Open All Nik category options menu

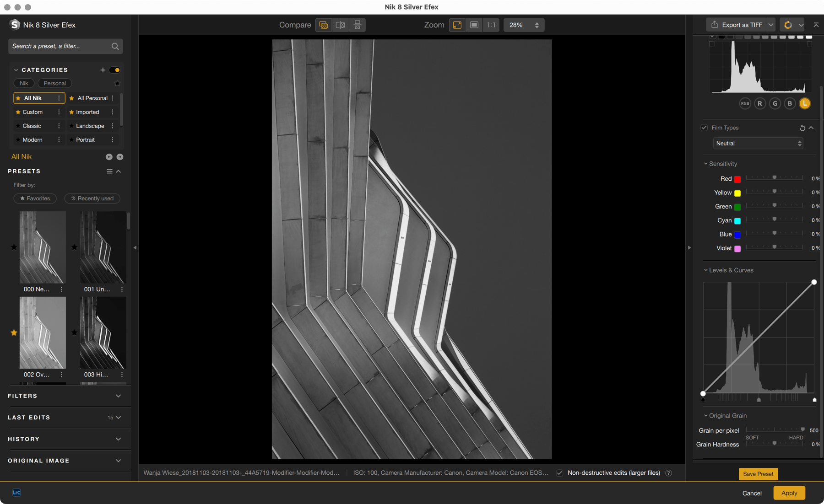(59, 98)
